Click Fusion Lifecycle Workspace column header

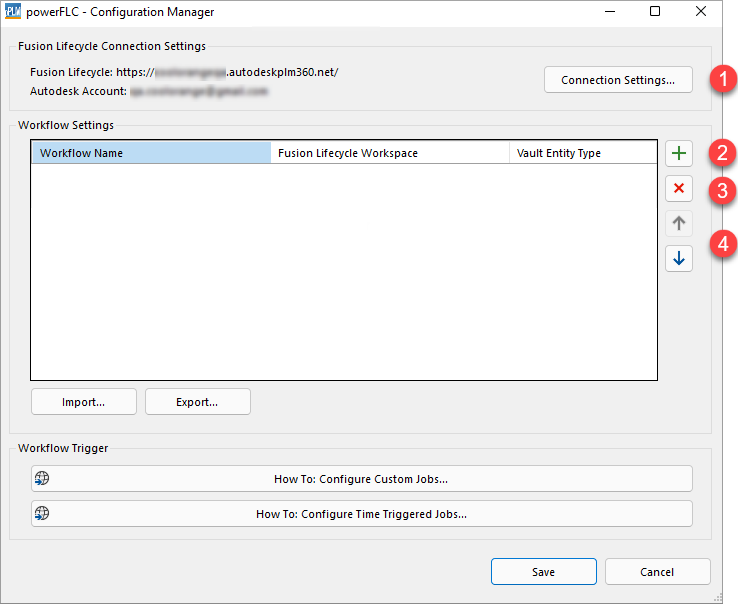389,153
